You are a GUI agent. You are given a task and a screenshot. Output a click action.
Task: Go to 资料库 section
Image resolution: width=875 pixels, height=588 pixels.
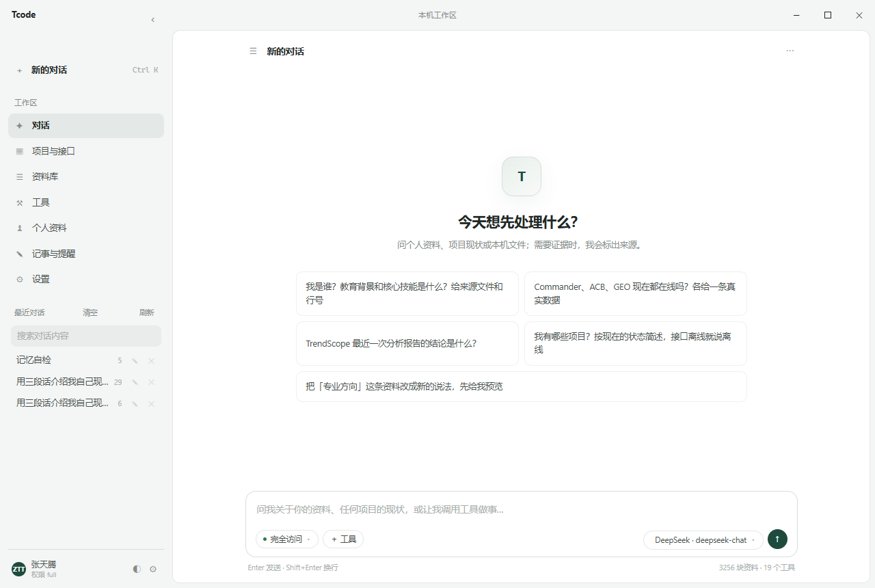coord(86,176)
